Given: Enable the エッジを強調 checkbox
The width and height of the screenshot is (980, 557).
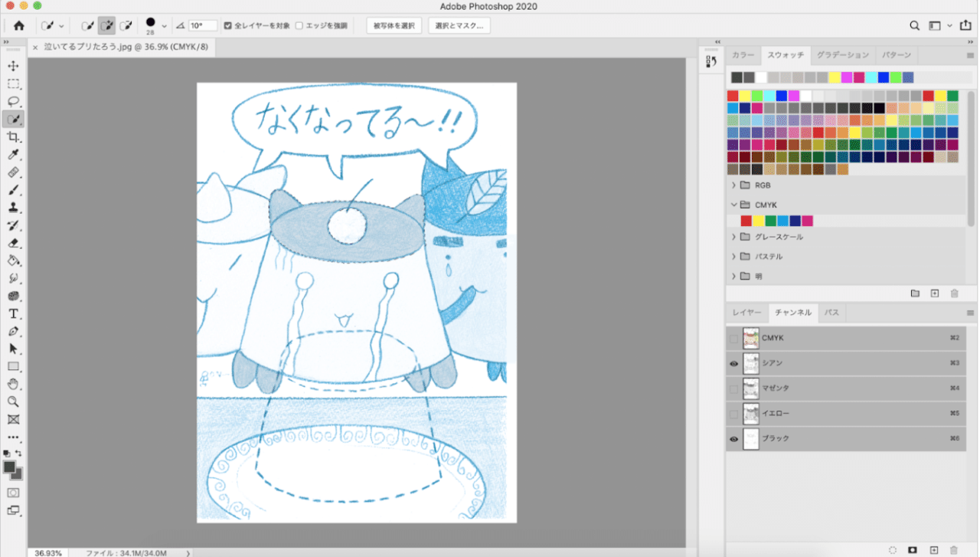Looking at the screenshot, I should coord(299,25).
